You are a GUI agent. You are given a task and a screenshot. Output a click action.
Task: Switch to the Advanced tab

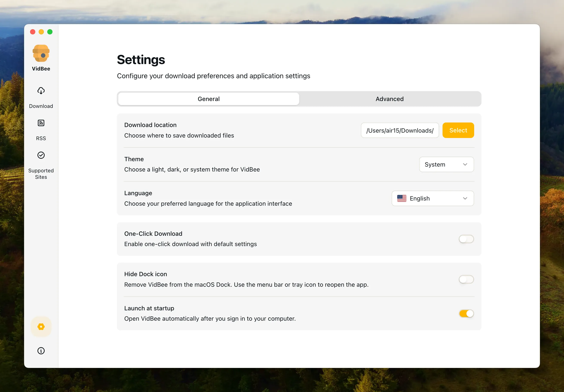(x=389, y=99)
